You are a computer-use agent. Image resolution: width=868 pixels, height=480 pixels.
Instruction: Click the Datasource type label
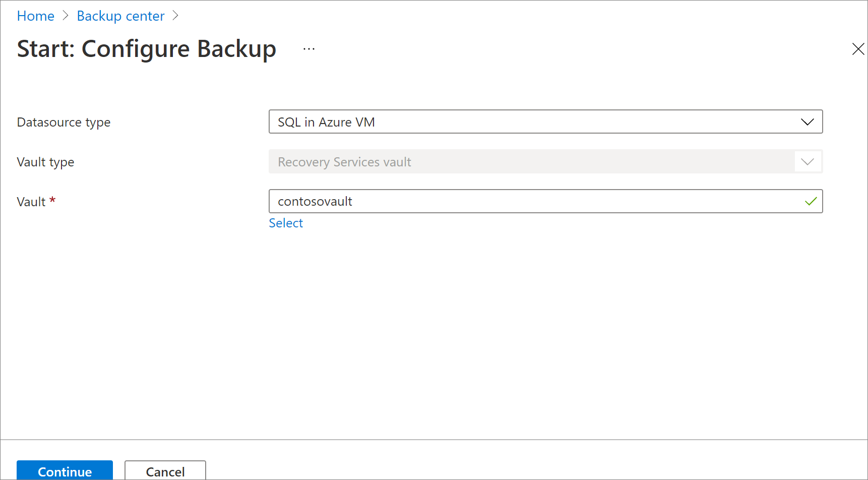pos(64,122)
